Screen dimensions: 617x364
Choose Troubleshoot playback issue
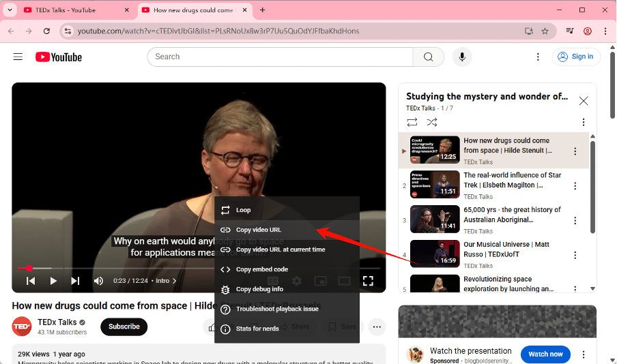point(287,309)
